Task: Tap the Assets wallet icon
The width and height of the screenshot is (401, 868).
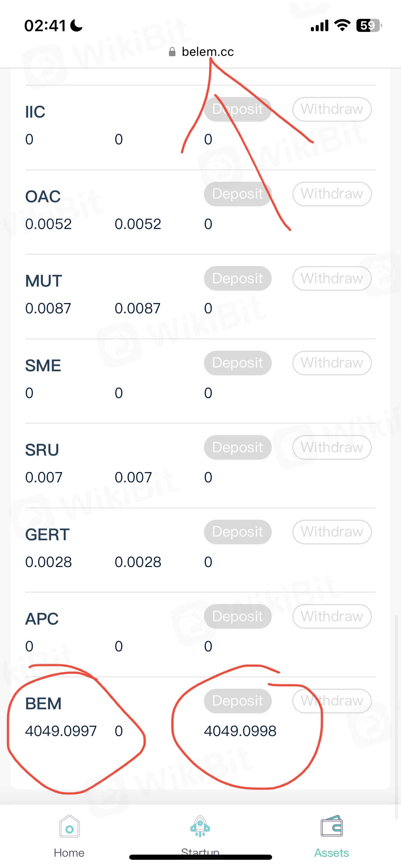Action: pos(331,827)
